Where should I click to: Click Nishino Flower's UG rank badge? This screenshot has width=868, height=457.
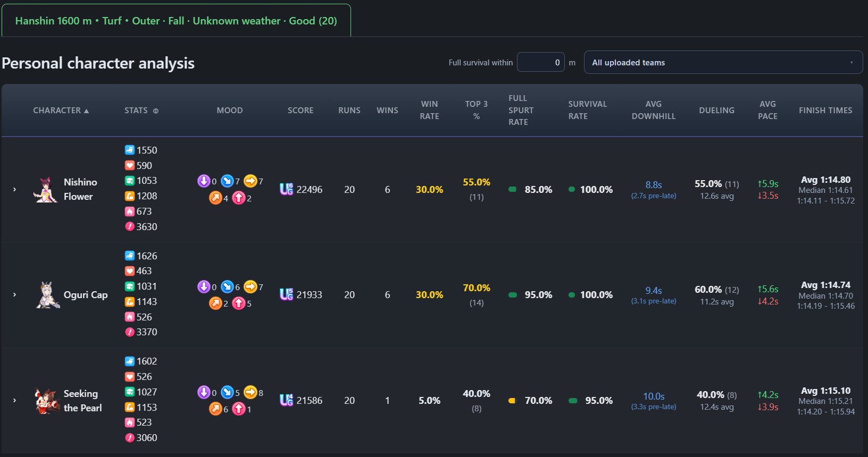point(287,189)
